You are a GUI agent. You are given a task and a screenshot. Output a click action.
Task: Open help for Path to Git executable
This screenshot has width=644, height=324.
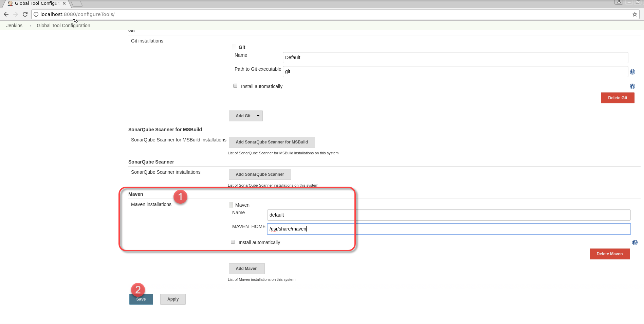pos(632,72)
